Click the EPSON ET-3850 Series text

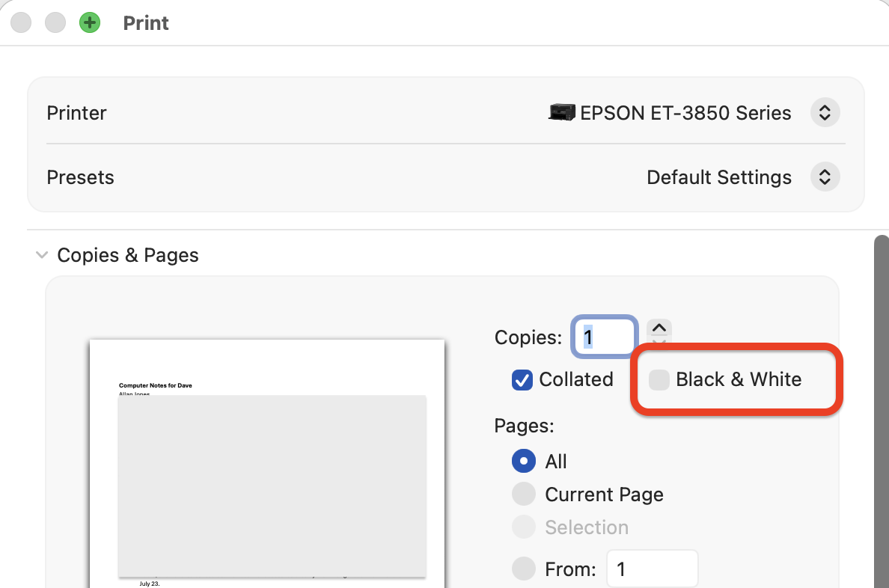pos(685,113)
